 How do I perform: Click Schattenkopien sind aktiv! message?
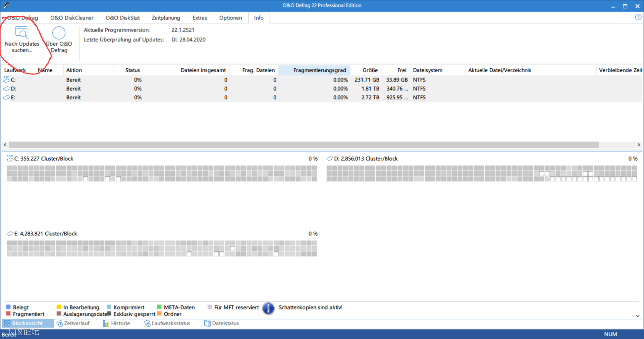(310, 307)
